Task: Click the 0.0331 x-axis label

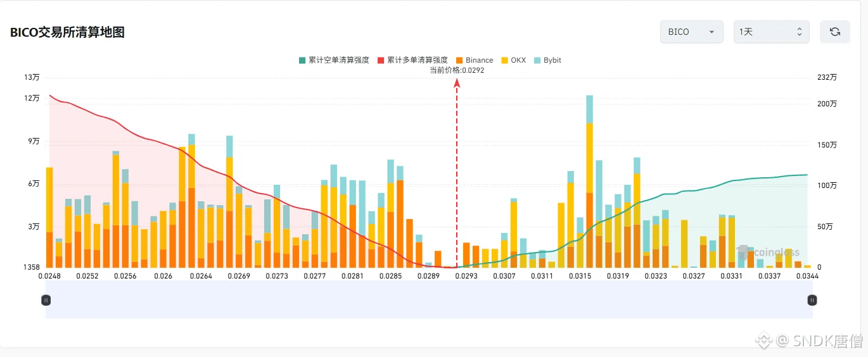Action: [x=732, y=277]
